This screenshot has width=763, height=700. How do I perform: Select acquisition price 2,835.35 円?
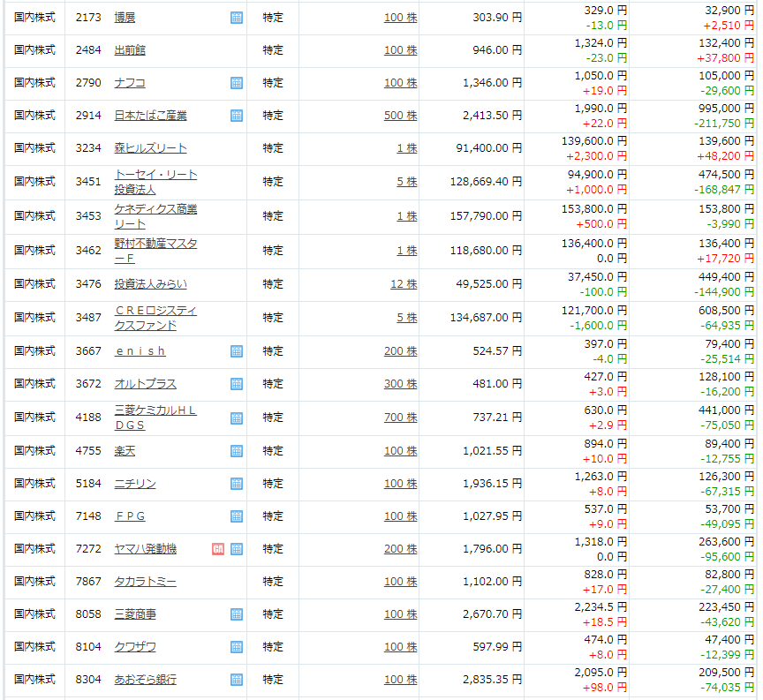492,679
